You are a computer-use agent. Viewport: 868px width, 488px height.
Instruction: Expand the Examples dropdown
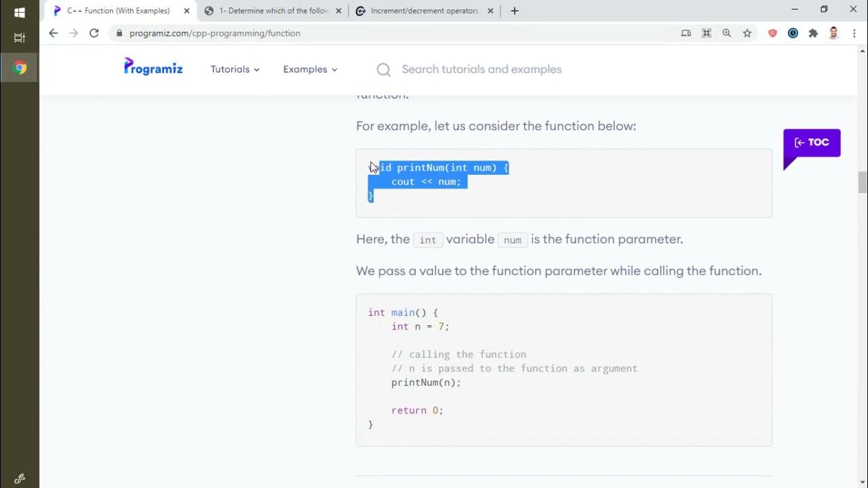tap(310, 69)
